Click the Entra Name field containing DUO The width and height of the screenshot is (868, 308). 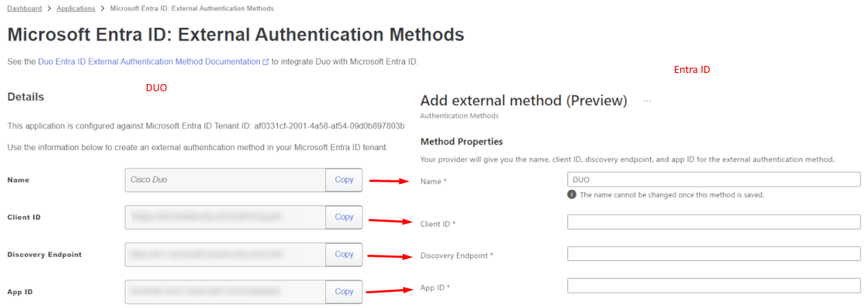click(x=713, y=180)
